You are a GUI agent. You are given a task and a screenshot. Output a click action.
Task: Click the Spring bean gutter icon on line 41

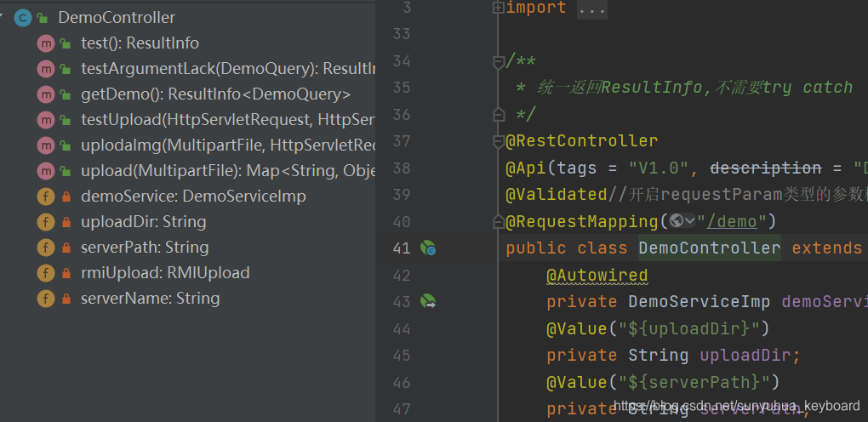428,248
